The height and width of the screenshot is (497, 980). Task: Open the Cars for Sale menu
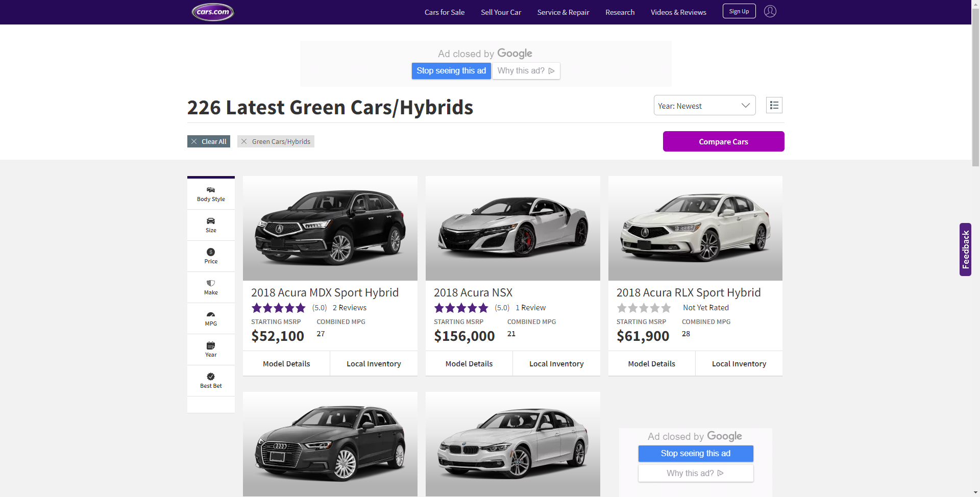pos(444,12)
